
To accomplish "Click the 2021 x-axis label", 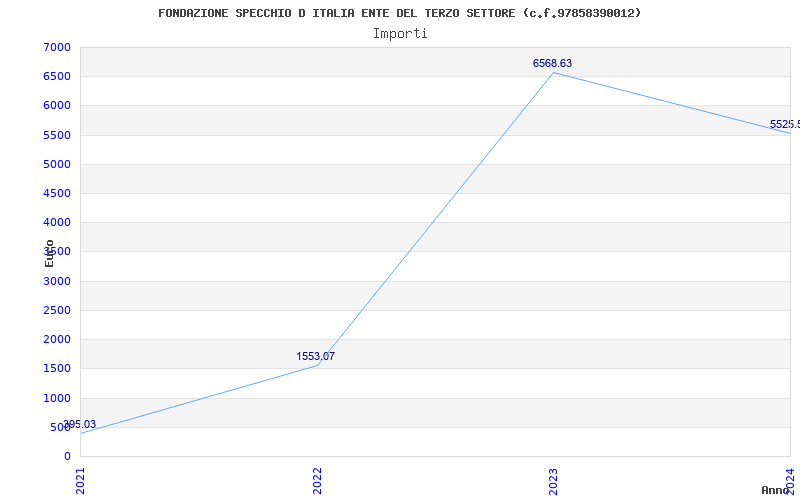I will [x=81, y=481].
